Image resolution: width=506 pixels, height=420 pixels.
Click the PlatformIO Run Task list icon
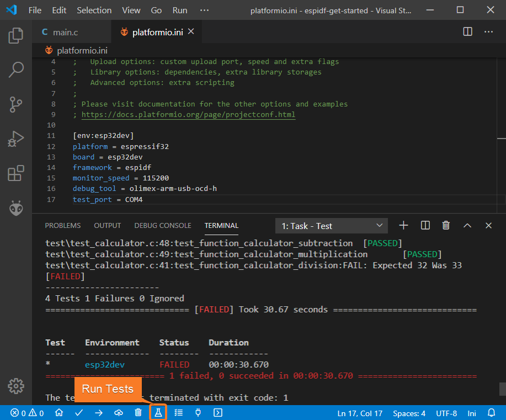178,413
